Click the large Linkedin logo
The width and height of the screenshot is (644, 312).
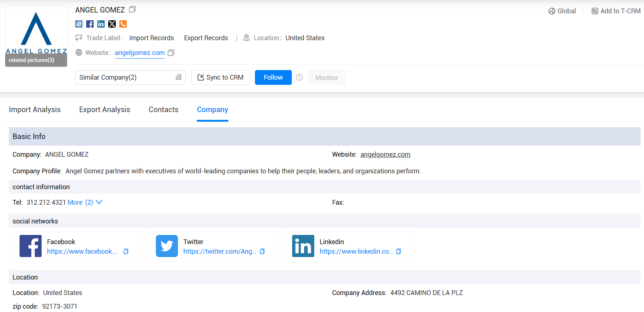pyautogui.click(x=303, y=246)
